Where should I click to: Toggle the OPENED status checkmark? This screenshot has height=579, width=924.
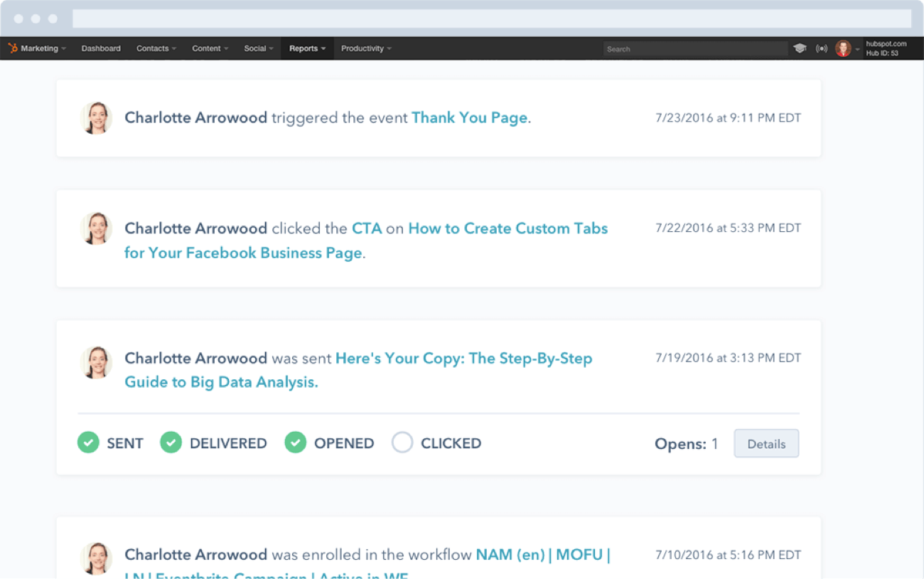pos(296,442)
